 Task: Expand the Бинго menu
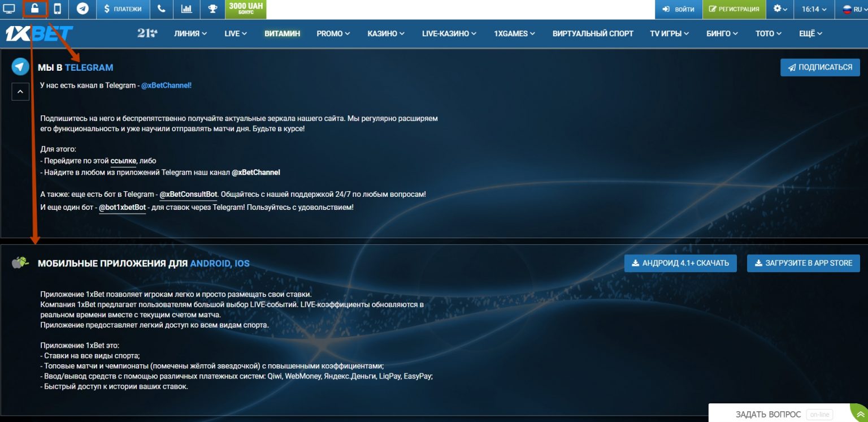pos(722,33)
